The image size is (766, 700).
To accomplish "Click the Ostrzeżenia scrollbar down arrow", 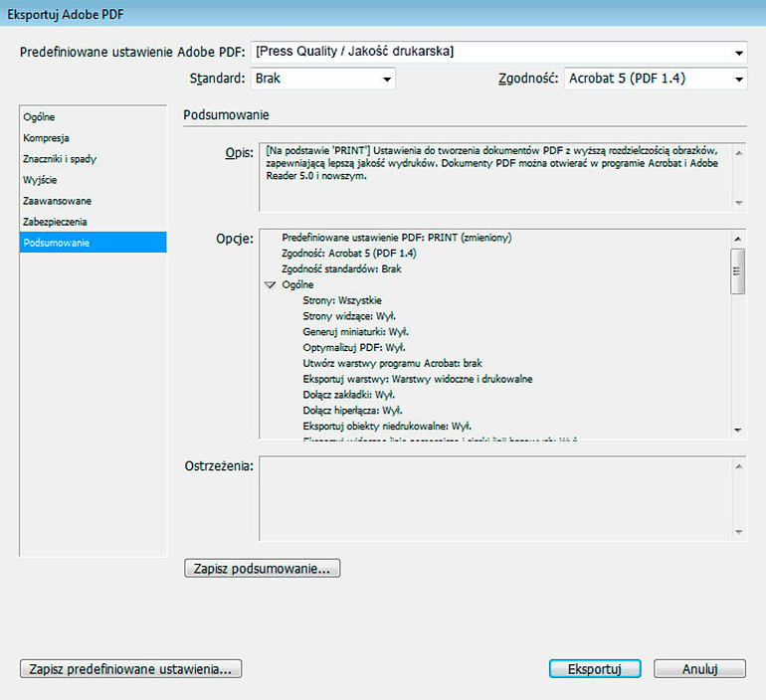I will [x=738, y=532].
